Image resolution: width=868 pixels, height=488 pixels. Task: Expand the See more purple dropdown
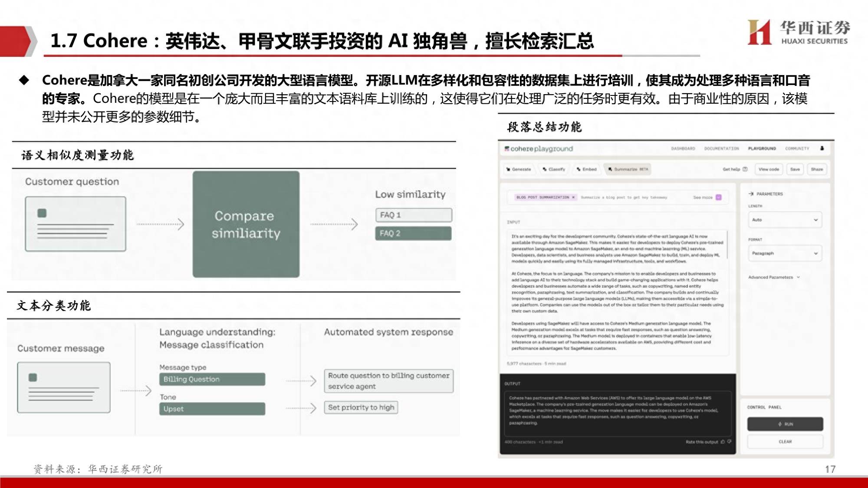(719, 197)
